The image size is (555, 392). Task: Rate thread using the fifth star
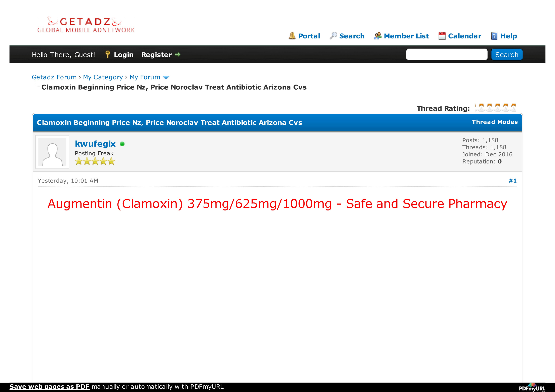513,108
